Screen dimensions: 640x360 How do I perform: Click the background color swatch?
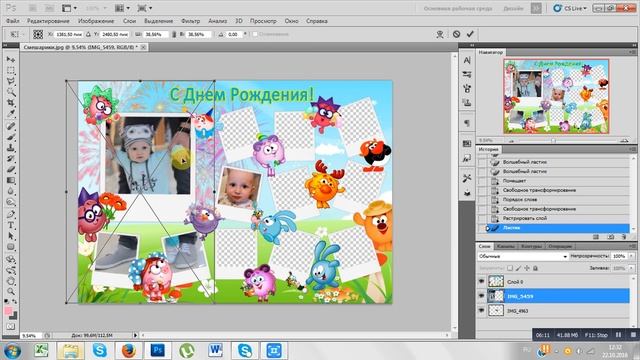(x=13, y=316)
